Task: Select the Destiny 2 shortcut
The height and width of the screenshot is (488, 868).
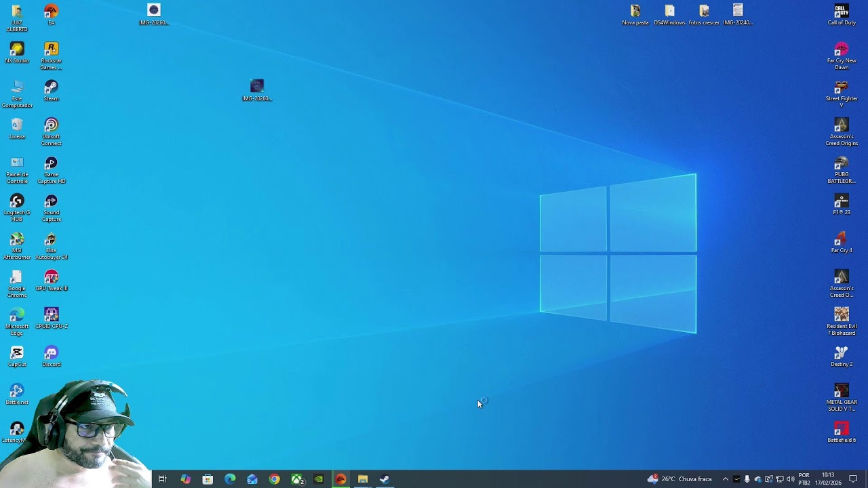Action: pyautogui.click(x=842, y=357)
